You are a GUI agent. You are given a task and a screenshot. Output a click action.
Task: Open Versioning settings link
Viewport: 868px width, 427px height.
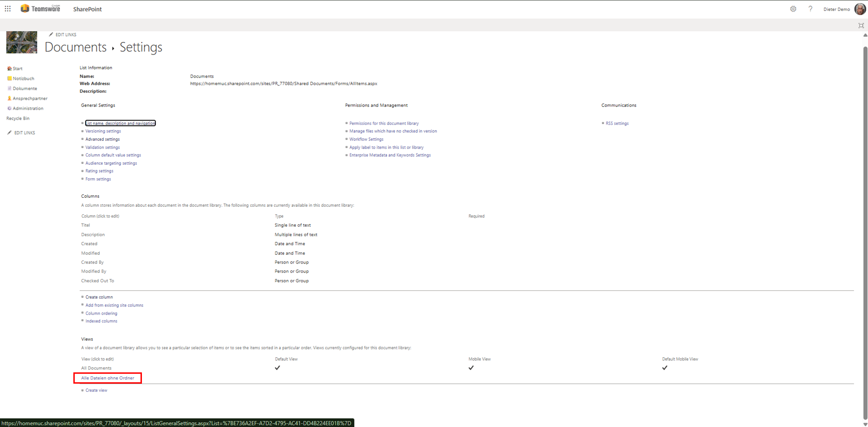(103, 131)
